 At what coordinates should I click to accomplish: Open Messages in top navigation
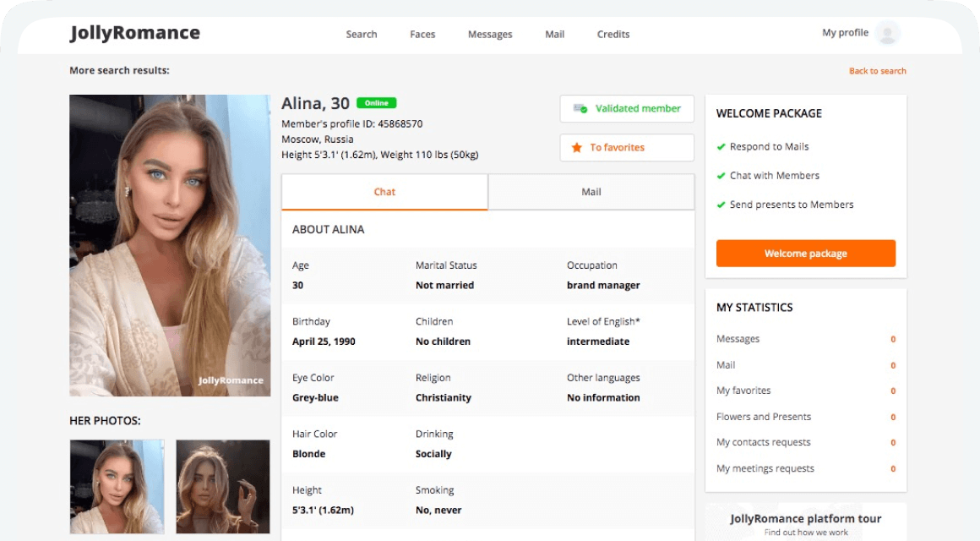[x=490, y=35]
